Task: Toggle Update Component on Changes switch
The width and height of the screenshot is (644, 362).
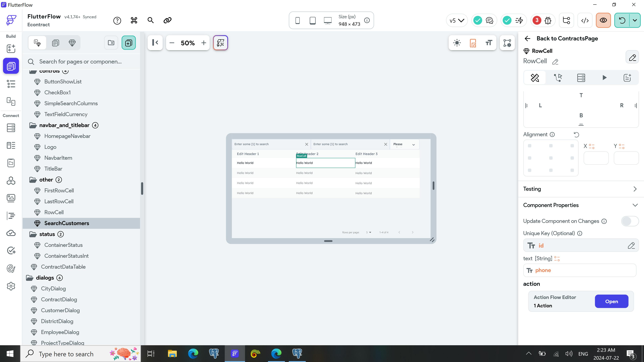Action: (x=630, y=221)
